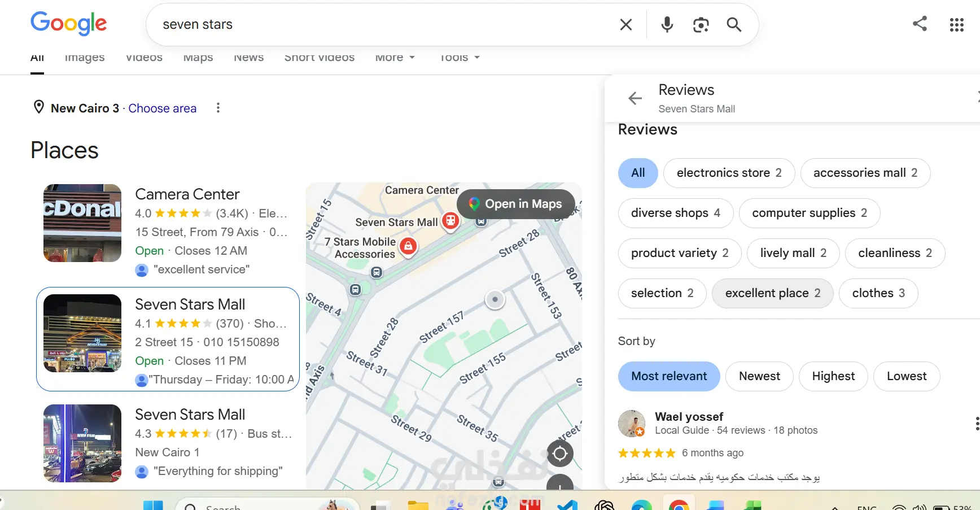Filter reviews by diverse shops
This screenshot has width=980, height=510.
click(675, 213)
